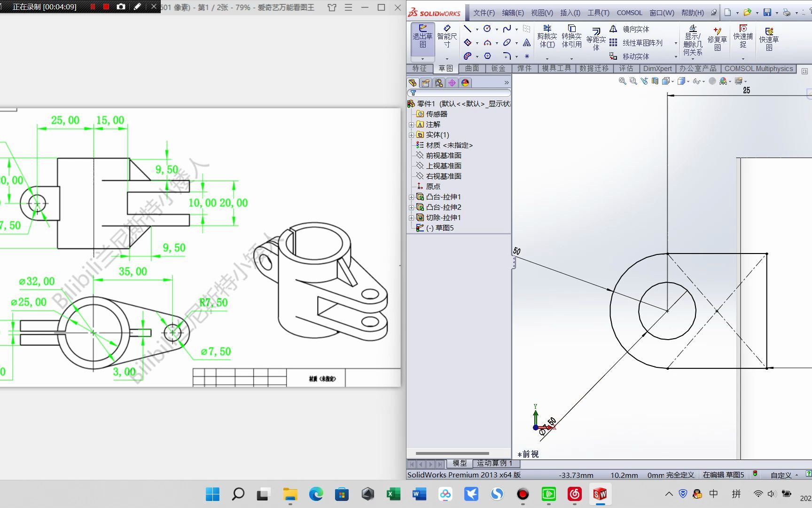Expand the 注解 tree node
The width and height of the screenshot is (812, 508).
pyautogui.click(x=412, y=124)
